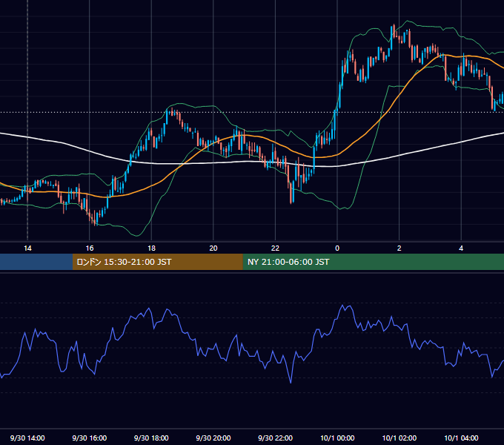Click hour tick 16 on price chart axis

click(90, 248)
